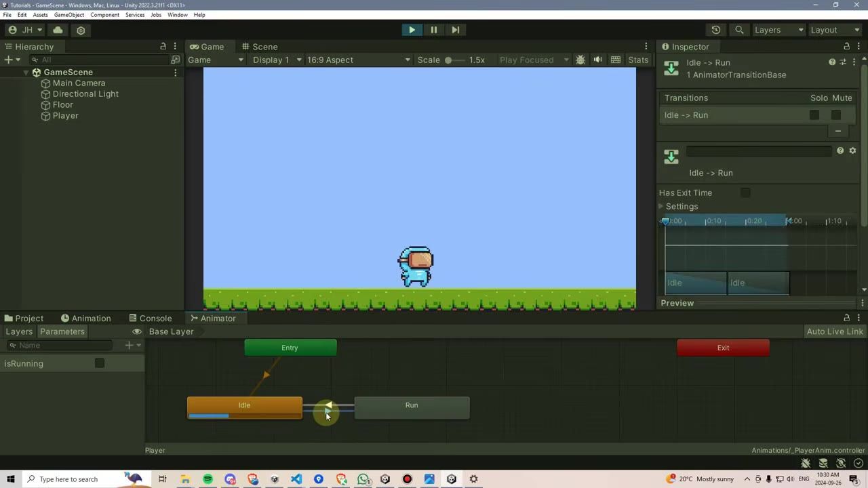Image resolution: width=868 pixels, height=488 pixels.
Task: Click the Run state node
Action: point(412,408)
